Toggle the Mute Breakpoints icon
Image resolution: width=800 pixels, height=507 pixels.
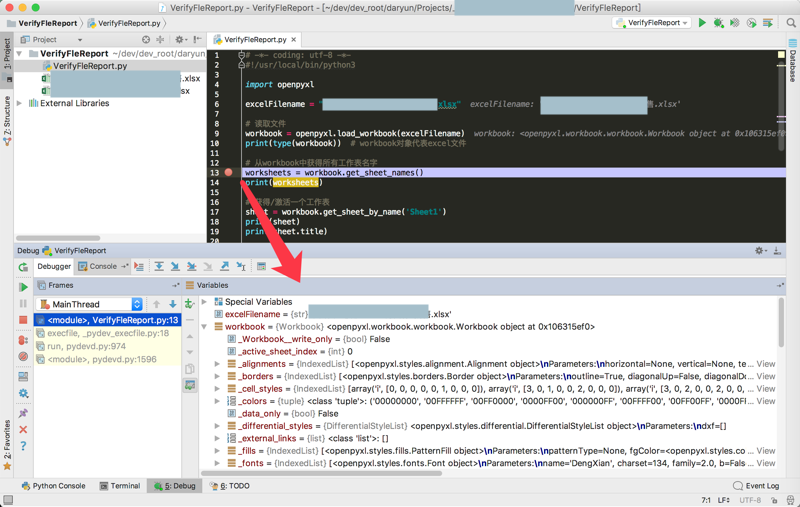coord(23,357)
